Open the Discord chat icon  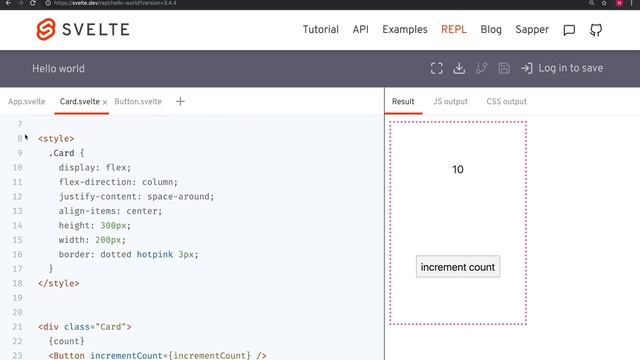pos(569,30)
